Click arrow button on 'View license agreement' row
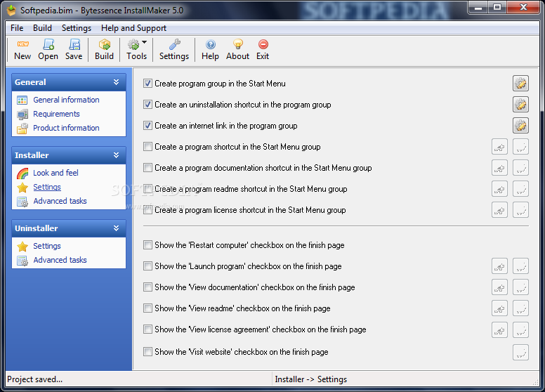545x392 pixels. coord(499,329)
